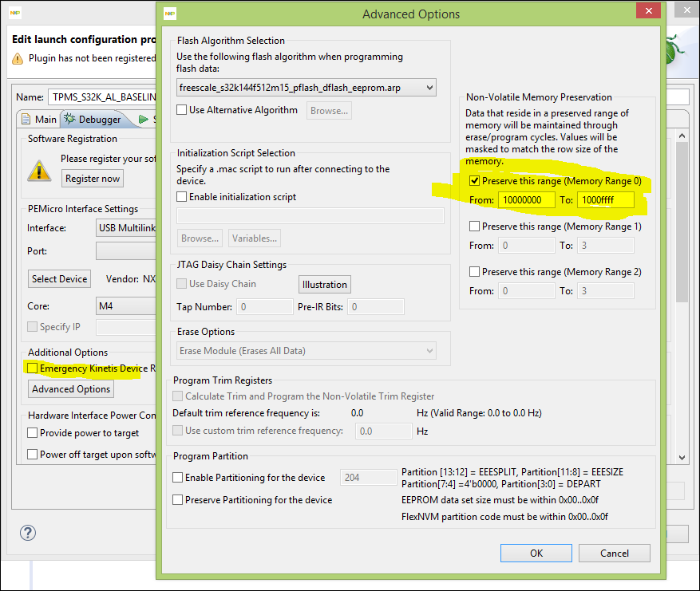Click the Advanced Options button
The height and width of the screenshot is (591, 700).
click(71, 389)
